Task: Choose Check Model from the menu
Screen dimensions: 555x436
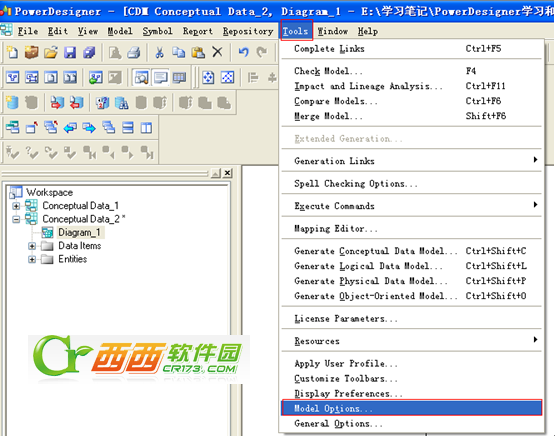Action: (411, 71)
